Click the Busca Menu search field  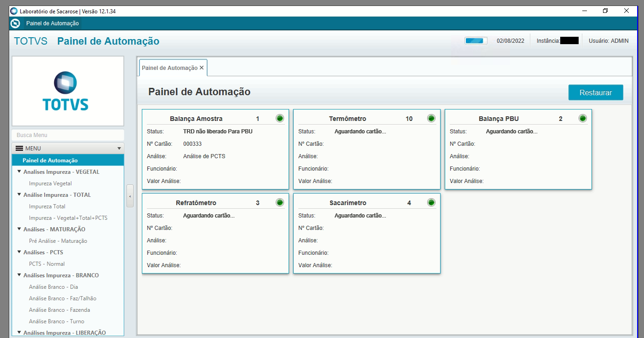pyautogui.click(x=68, y=135)
